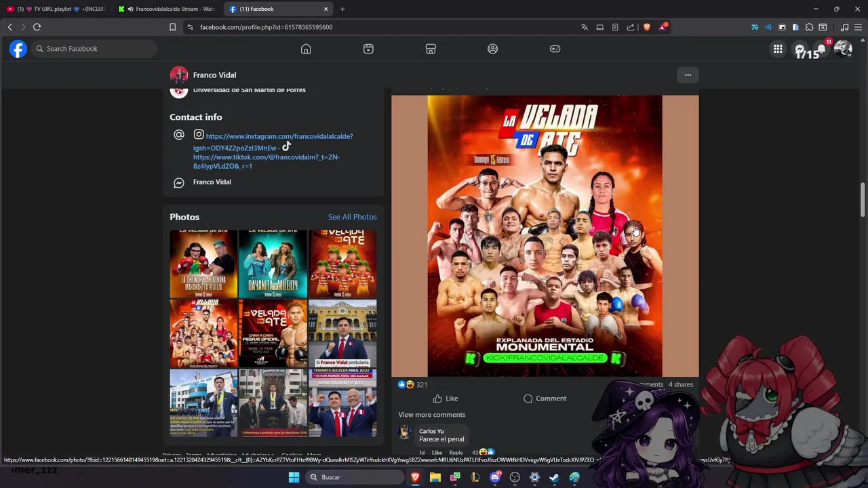
Task: Open a new browser tab with plus
Action: point(342,9)
